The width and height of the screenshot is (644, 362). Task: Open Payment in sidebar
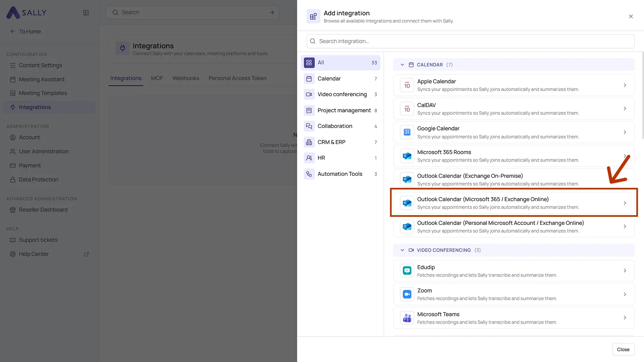(49, 165)
